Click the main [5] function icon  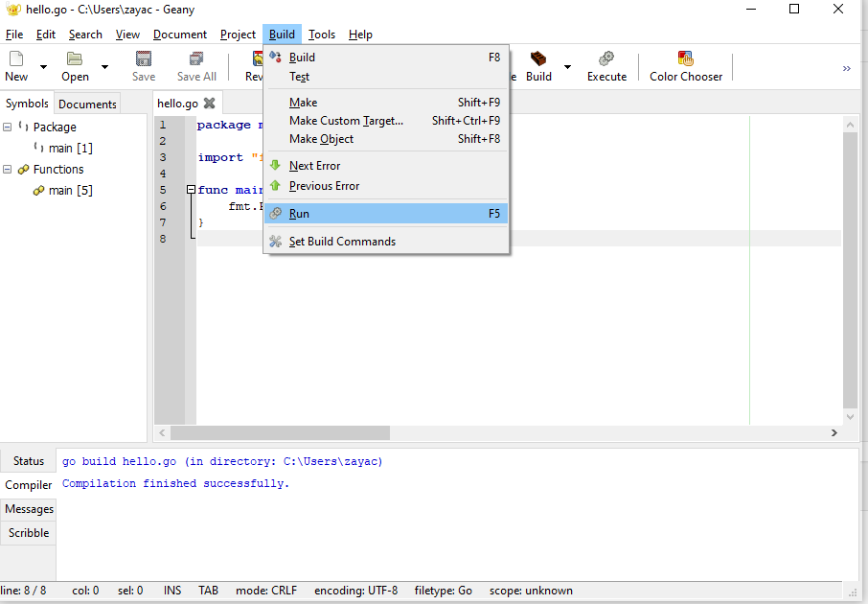tap(38, 190)
